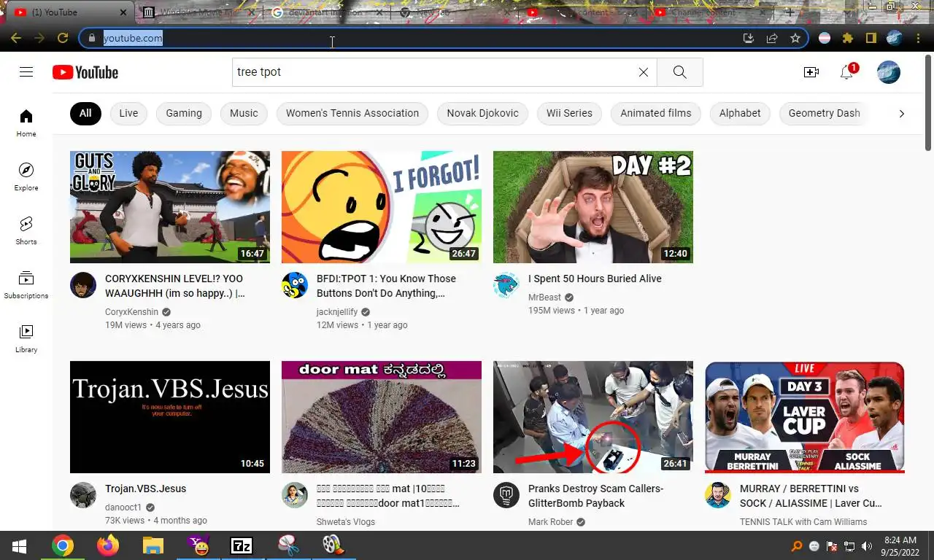Viewport: 934px width, 560px height.
Task: Select the Women's Tennis Association chip
Action: coord(352,113)
